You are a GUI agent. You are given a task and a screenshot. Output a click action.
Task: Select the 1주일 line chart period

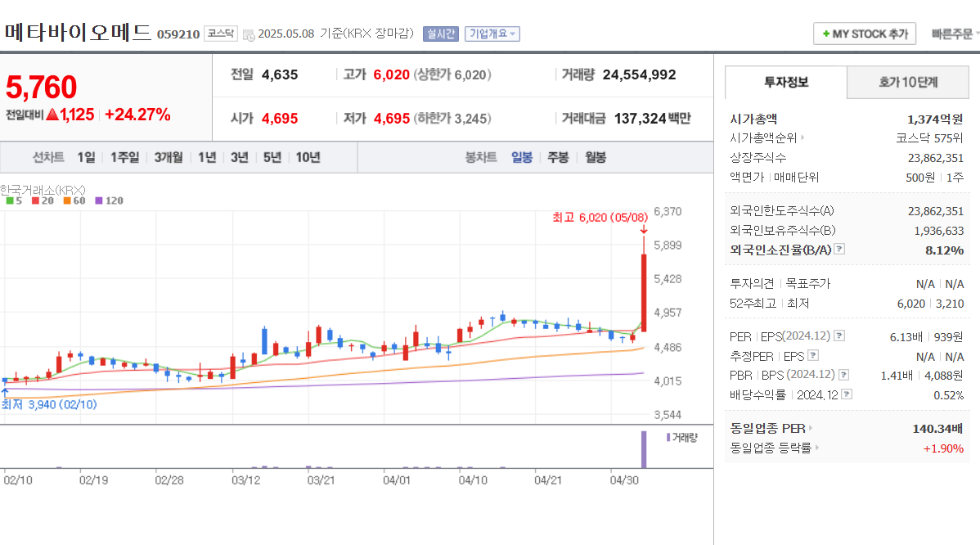(x=125, y=157)
